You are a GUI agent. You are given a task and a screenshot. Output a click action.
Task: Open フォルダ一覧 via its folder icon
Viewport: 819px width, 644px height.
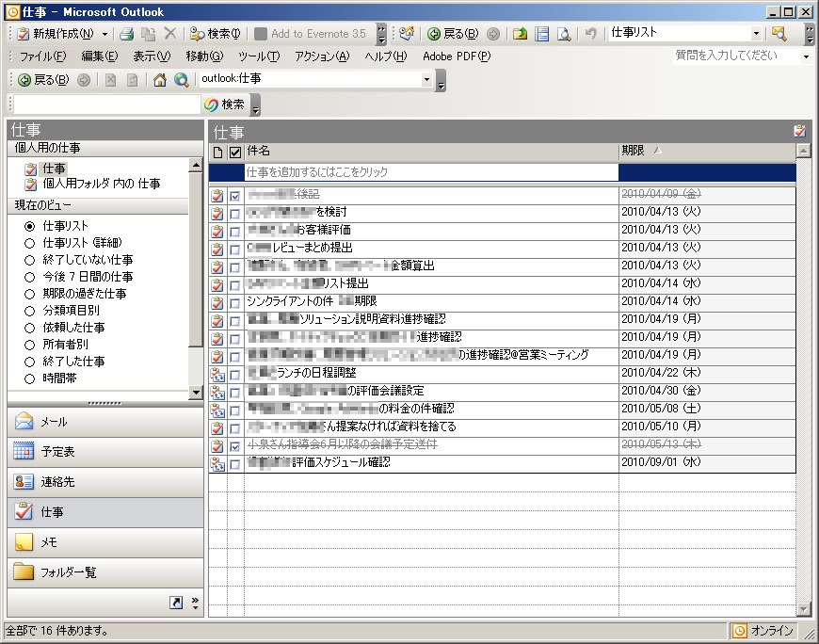pyautogui.click(x=24, y=572)
